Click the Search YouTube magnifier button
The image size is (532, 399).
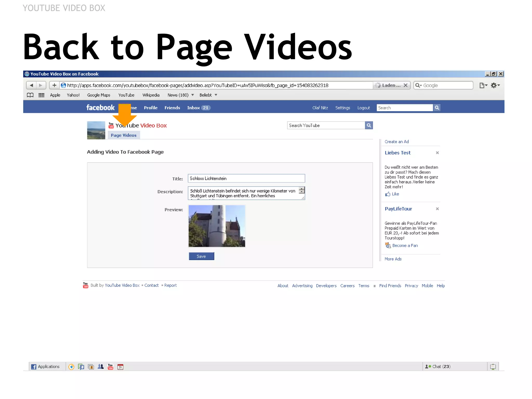[x=369, y=125]
